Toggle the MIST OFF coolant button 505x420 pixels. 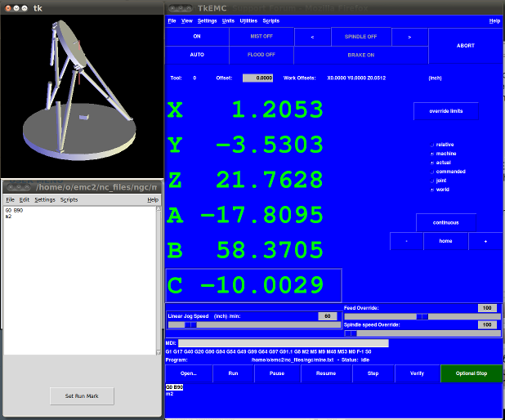pos(261,37)
